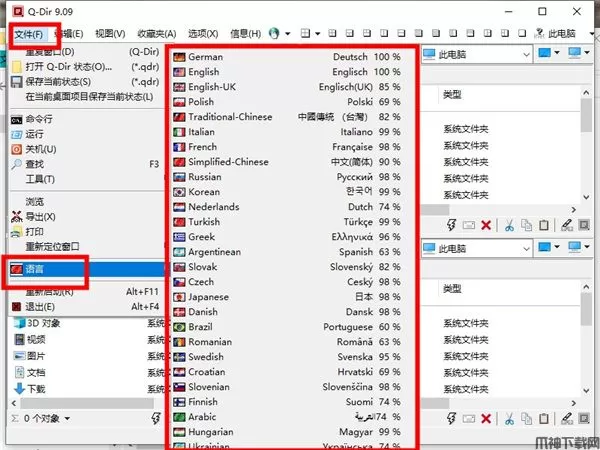600x450 pixels.
Task: Choose Russian language option
Action: (287, 177)
